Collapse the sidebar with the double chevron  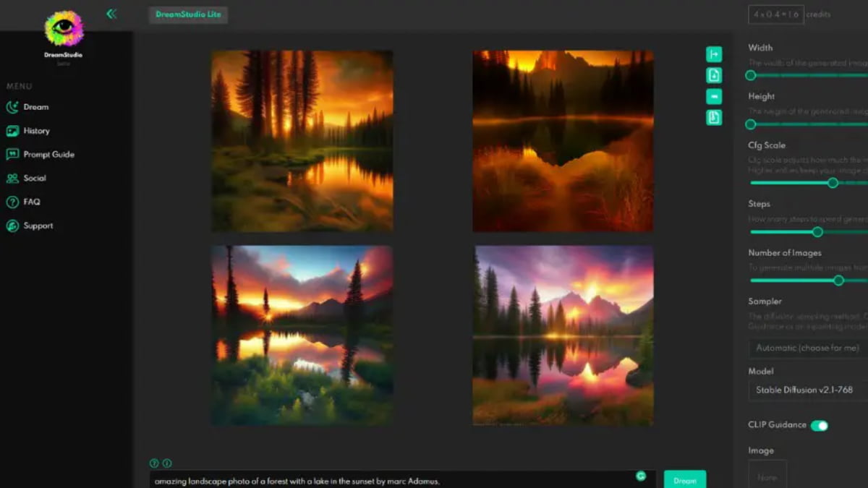111,14
